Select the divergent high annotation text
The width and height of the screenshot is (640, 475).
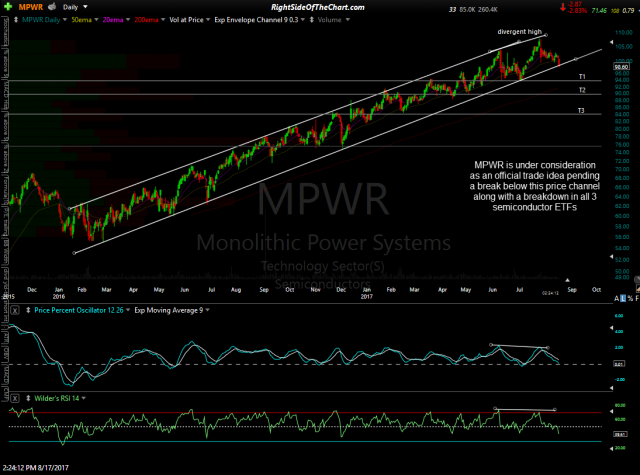pos(519,31)
